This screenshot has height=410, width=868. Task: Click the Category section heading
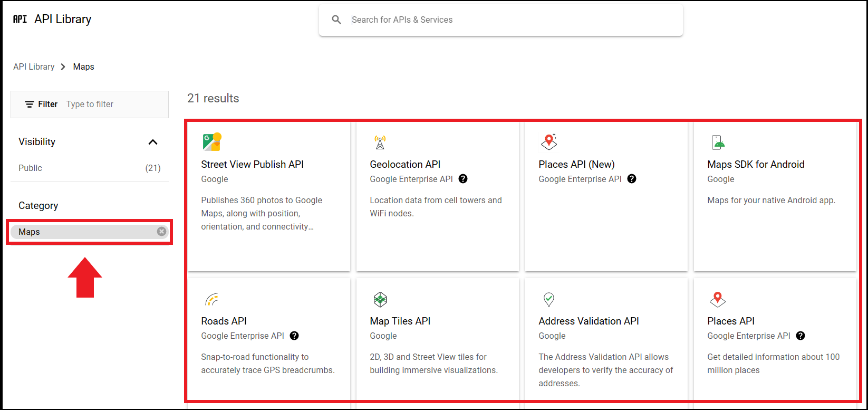tap(38, 205)
